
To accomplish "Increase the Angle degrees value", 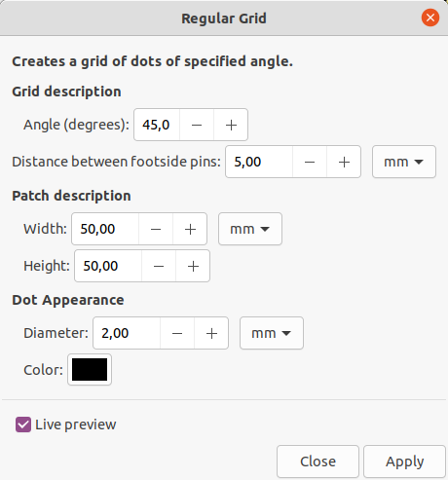I will 231,125.
